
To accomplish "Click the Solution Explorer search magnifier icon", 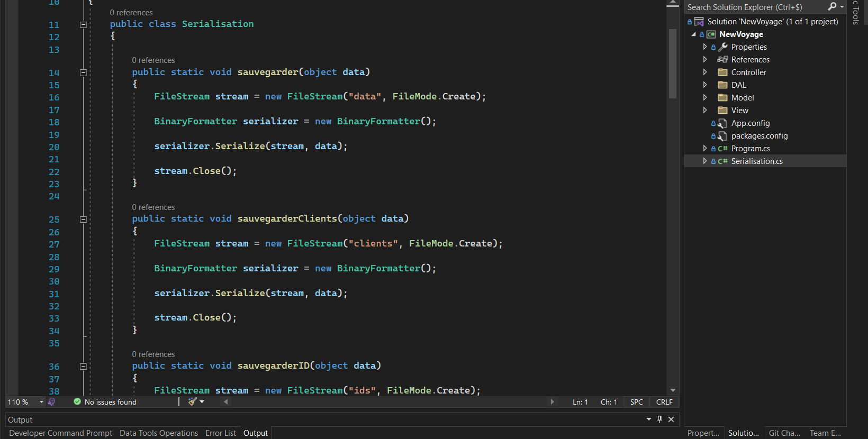I will coord(832,6).
